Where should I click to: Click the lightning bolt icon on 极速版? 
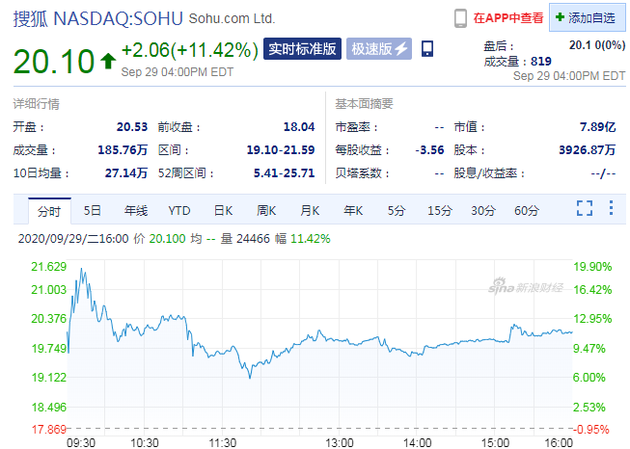pos(401,49)
